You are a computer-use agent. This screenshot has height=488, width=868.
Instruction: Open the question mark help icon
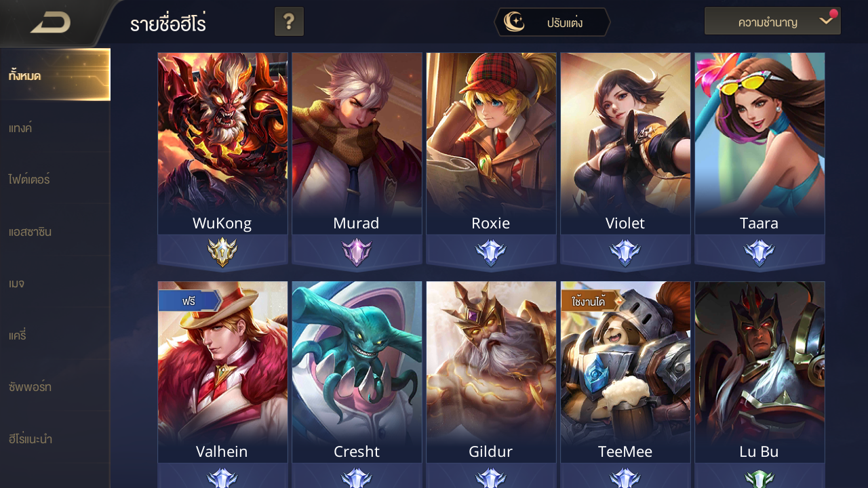coord(289,22)
